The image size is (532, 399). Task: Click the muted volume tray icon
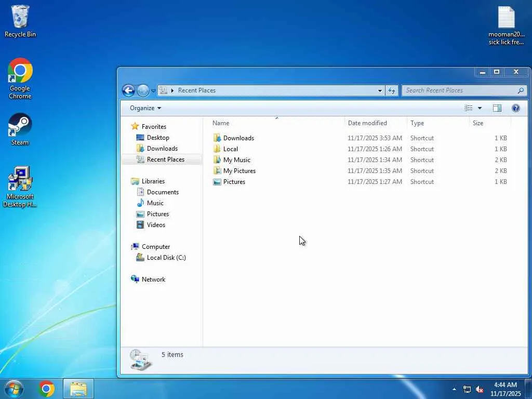(x=480, y=389)
